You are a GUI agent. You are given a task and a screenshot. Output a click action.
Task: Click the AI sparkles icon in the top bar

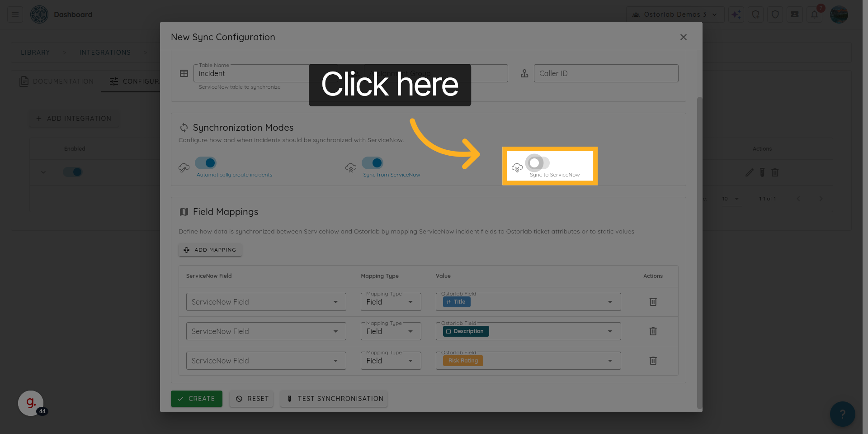736,14
